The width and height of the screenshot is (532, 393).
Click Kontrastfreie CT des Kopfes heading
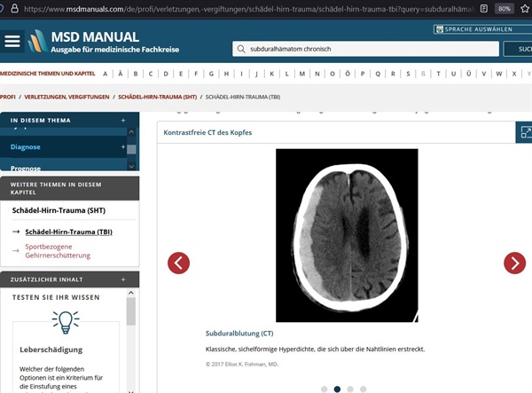tap(207, 132)
